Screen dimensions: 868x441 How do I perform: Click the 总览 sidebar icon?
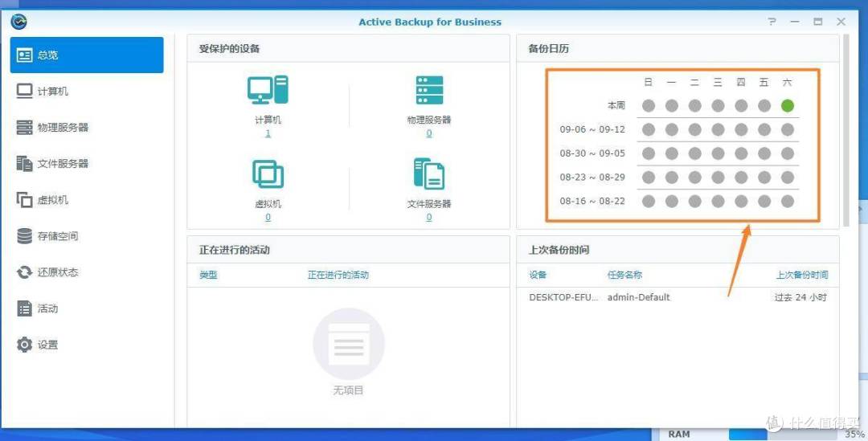pos(24,55)
